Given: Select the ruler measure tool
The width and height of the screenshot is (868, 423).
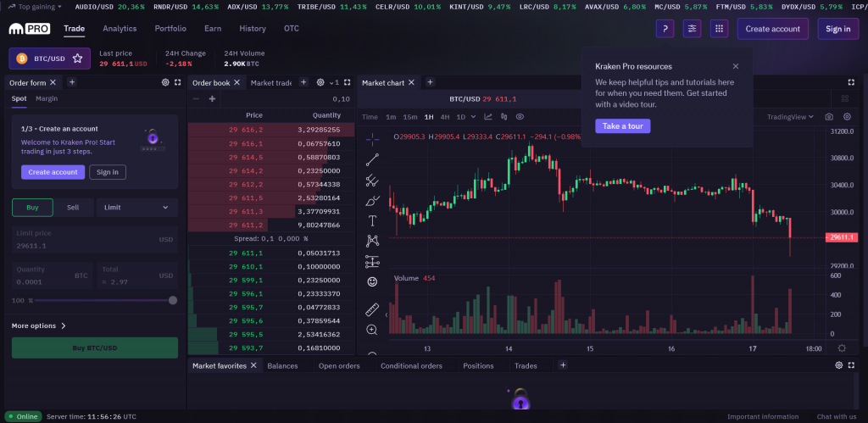Looking at the screenshot, I should tap(373, 309).
